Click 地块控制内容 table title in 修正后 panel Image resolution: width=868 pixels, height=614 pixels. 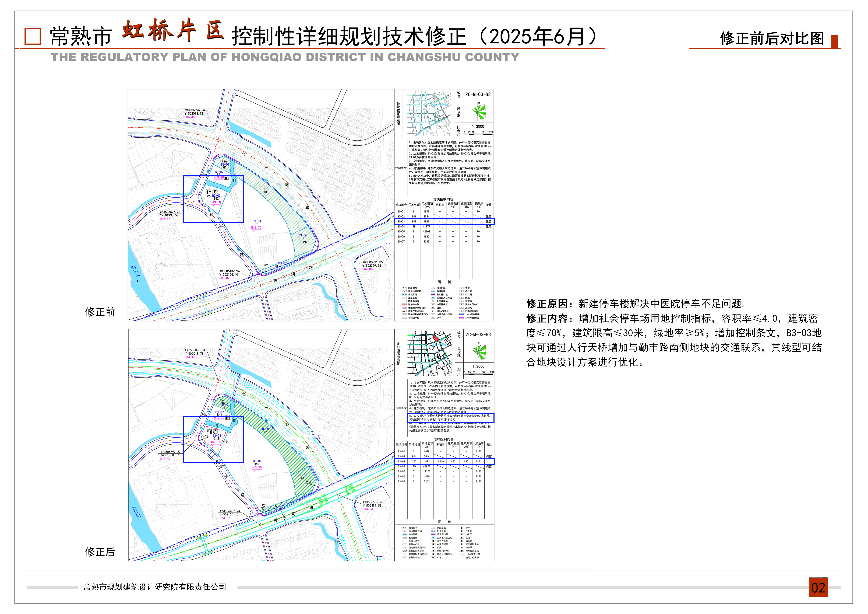pos(443,439)
